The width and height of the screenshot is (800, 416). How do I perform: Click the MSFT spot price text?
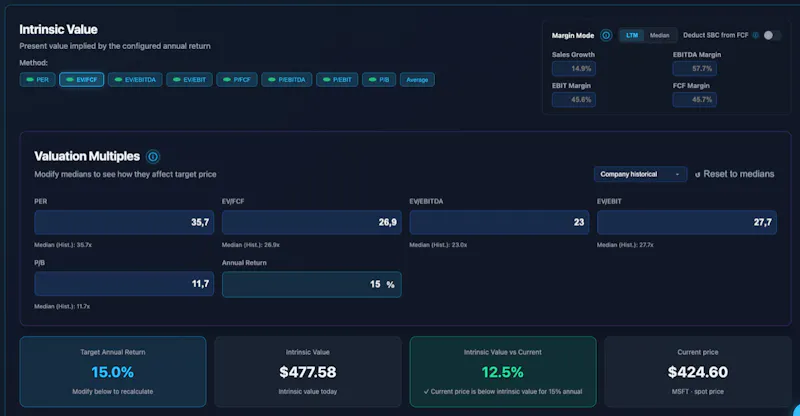pyautogui.click(x=697, y=391)
